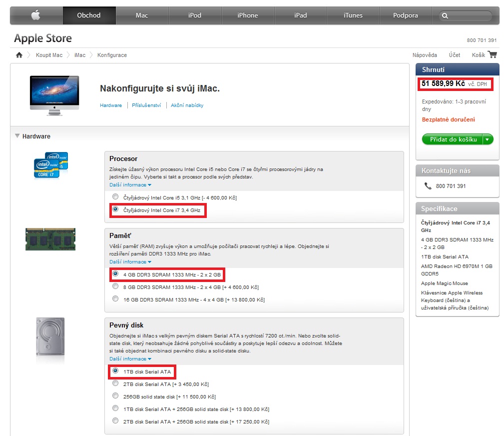Collapse the Hardware section triangle

pyautogui.click(x=17, y=136)
